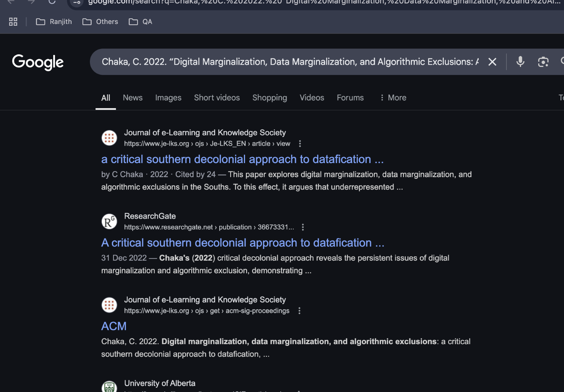The image size is (564, 392).
Task: Switch to the Shopping tab
Action: click(x=270, y=98)
